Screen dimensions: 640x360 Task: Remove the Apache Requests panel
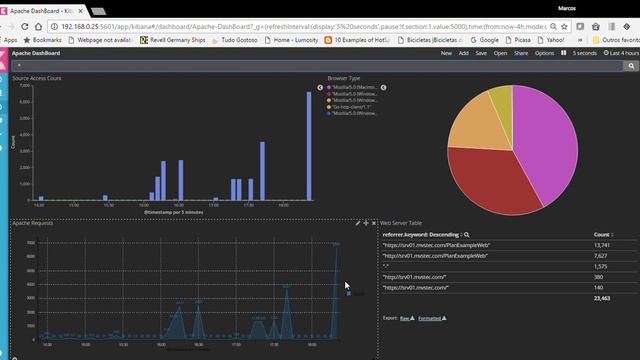(373, 223)
